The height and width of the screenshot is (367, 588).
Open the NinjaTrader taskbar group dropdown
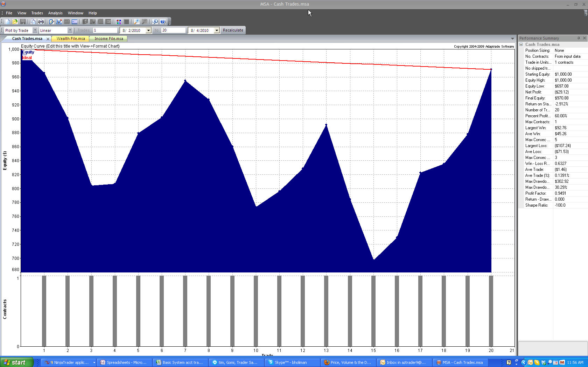point(94,362)
